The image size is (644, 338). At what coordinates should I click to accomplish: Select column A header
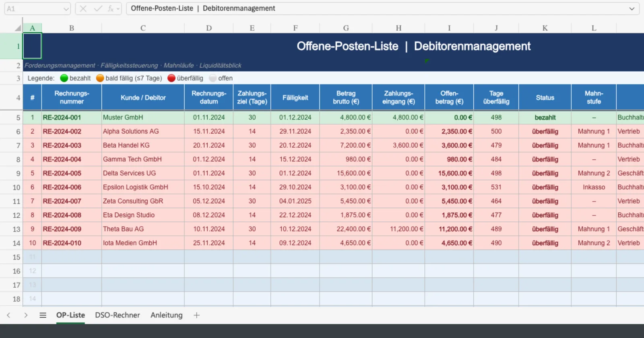32,28
